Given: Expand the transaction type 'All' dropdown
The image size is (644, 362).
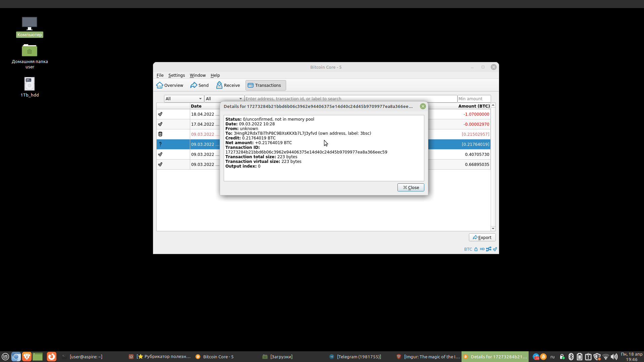Looking at the screenshot, I should [224, 99].
